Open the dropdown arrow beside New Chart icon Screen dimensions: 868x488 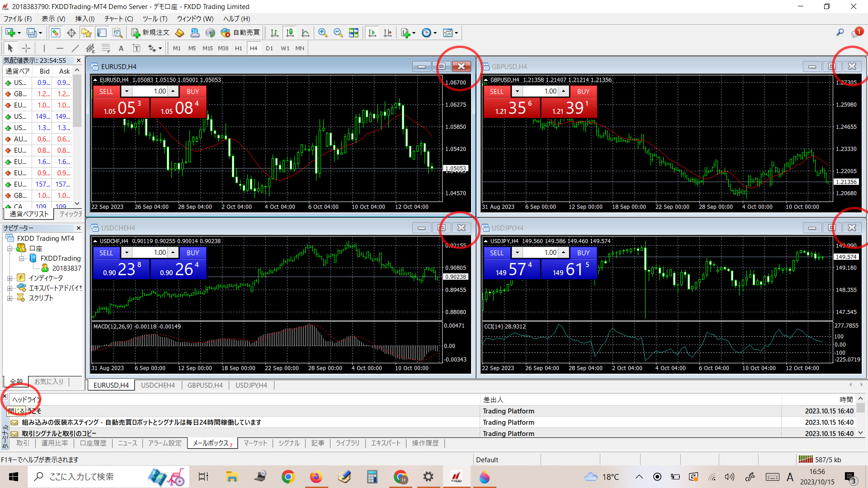pos(19,33)
